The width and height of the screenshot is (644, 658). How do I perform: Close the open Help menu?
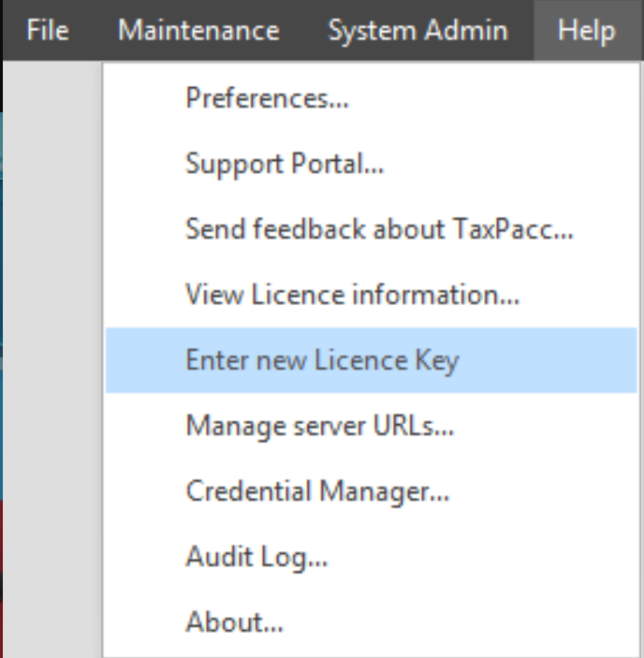587,30
